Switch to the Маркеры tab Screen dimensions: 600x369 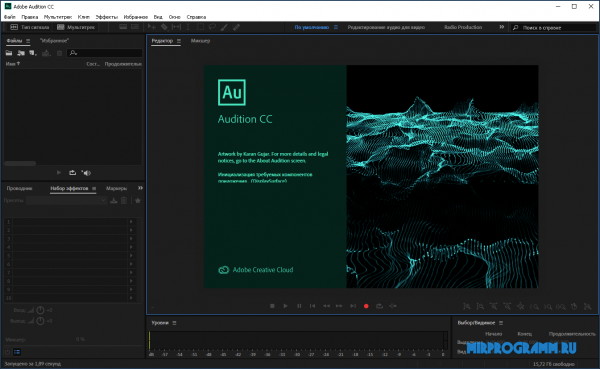pos(116,188)
